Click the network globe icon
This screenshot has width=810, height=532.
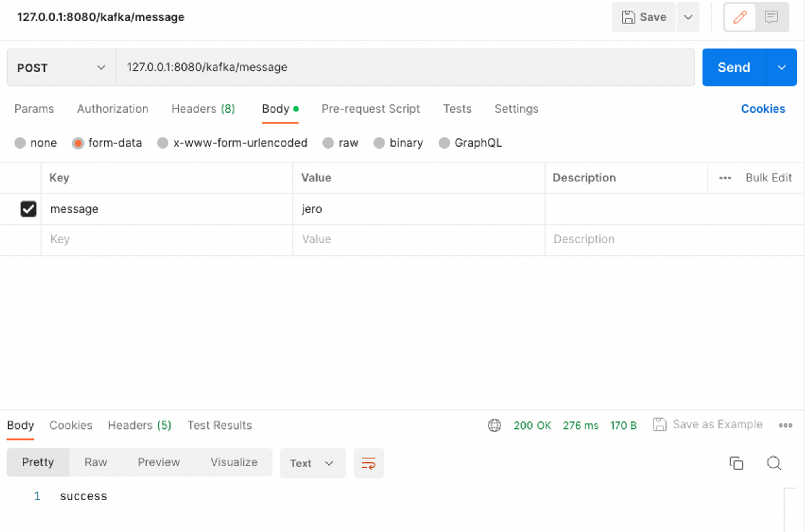point(494,425)
